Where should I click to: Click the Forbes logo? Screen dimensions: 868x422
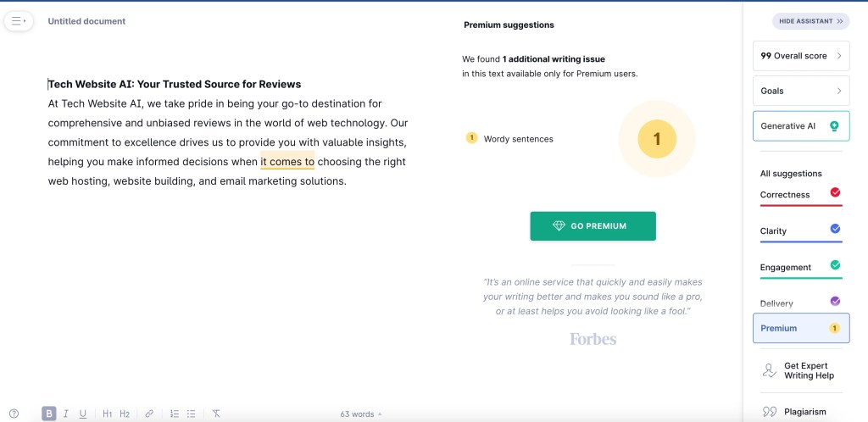[593, 338]
